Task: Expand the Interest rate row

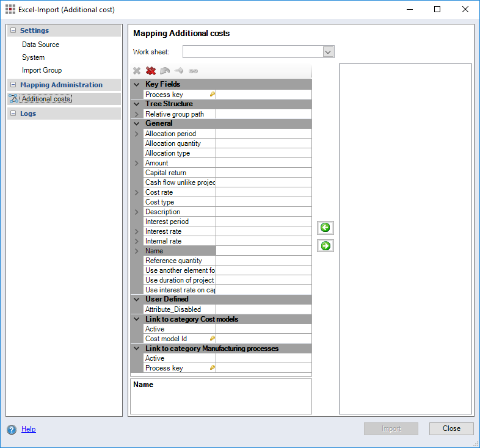Action: (x=136, y=231)
